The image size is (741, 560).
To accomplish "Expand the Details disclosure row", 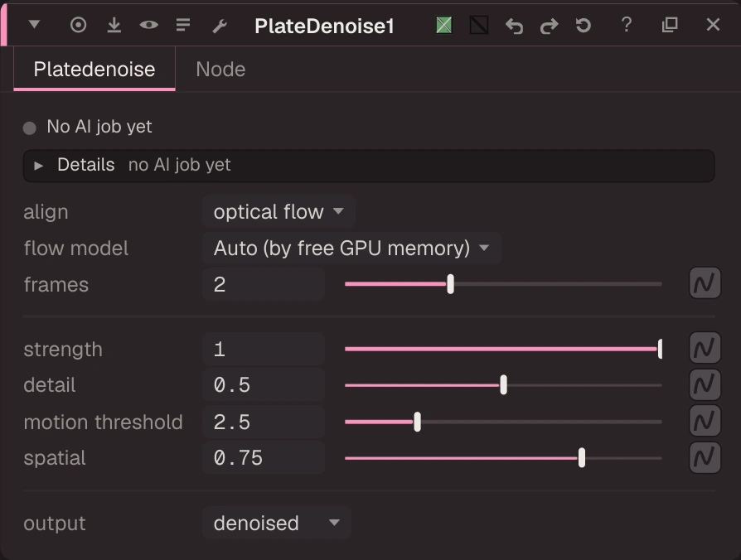I will coord(369,165).
